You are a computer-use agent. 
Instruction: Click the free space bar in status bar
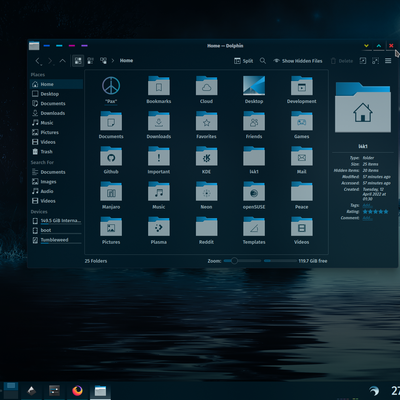280,261
